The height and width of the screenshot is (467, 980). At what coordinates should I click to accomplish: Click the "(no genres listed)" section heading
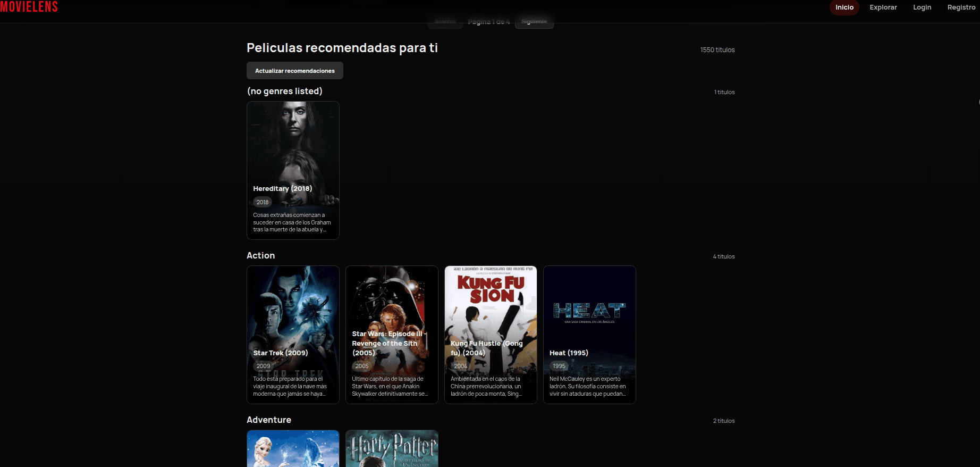click(284, 91)
